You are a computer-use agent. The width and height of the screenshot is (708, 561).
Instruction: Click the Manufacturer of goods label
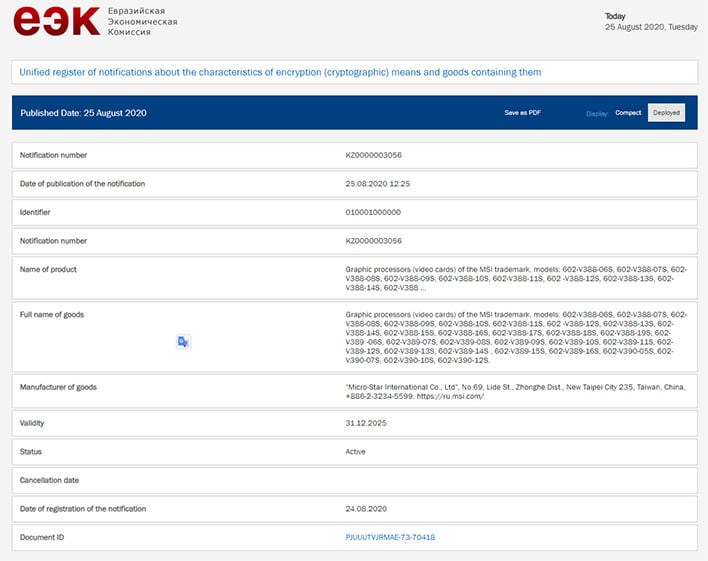tap(58, 387)
